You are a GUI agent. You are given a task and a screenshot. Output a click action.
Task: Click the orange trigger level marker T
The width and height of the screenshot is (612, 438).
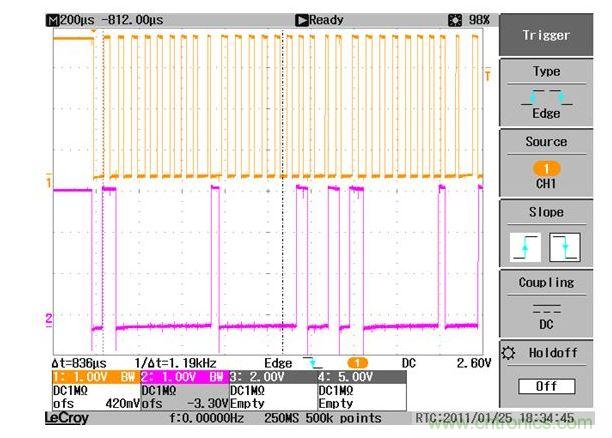tap(487, 76)
